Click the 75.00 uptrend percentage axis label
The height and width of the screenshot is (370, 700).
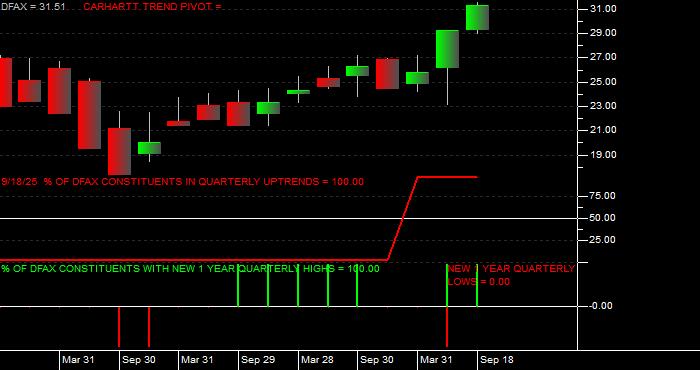[x=603, y=196]
